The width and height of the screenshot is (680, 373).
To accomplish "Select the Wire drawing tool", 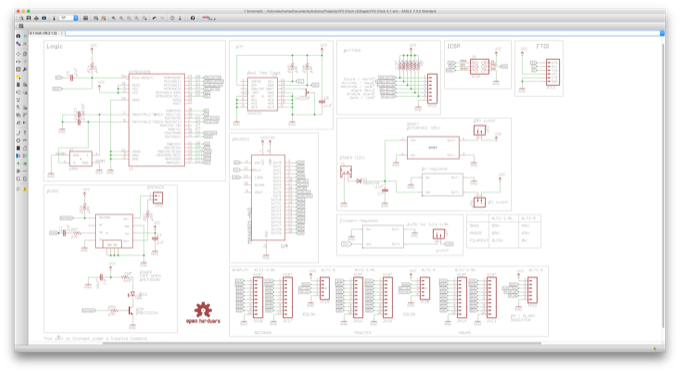I will pyautogui.click(x=18, y=133).
